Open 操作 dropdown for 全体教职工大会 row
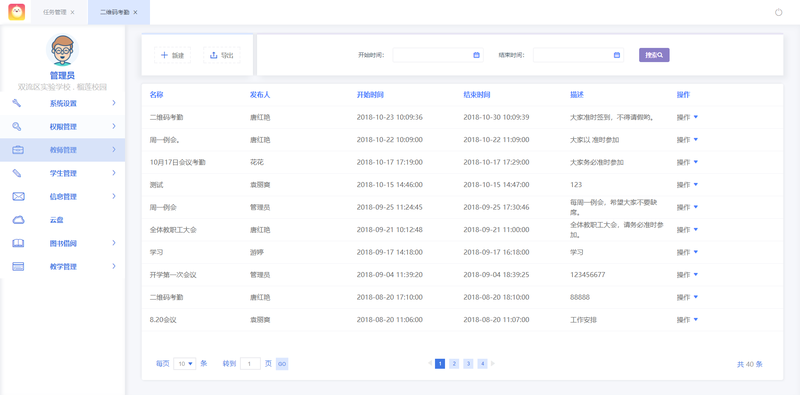Image resolution: width=800 pixels, height=395 pixels. coord(687,230)
